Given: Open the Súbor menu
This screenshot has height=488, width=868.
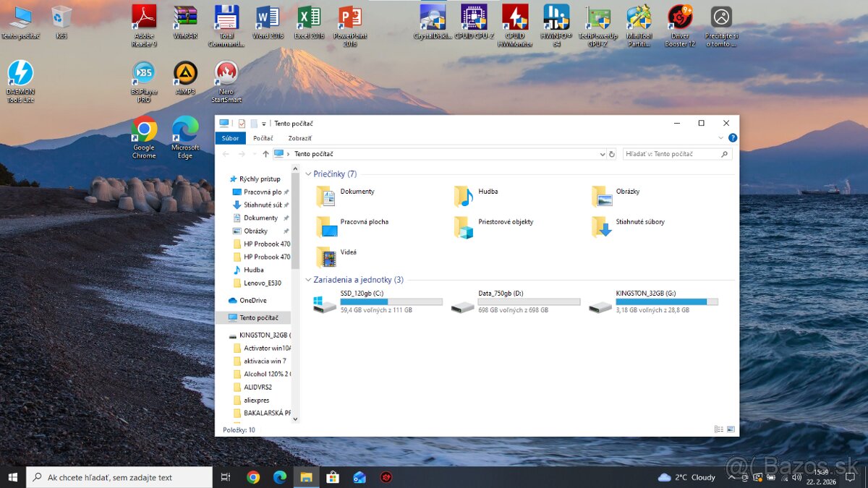Looking at the screenshot, I should (230, 137).
